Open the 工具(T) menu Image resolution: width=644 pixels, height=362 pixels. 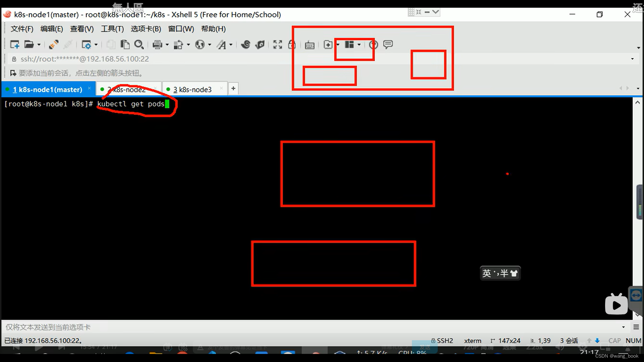click(x=112, y=29)
